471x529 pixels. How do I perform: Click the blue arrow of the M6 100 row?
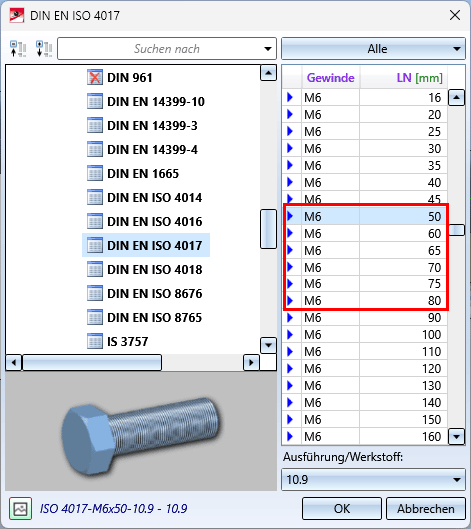(x=290, y=334)
